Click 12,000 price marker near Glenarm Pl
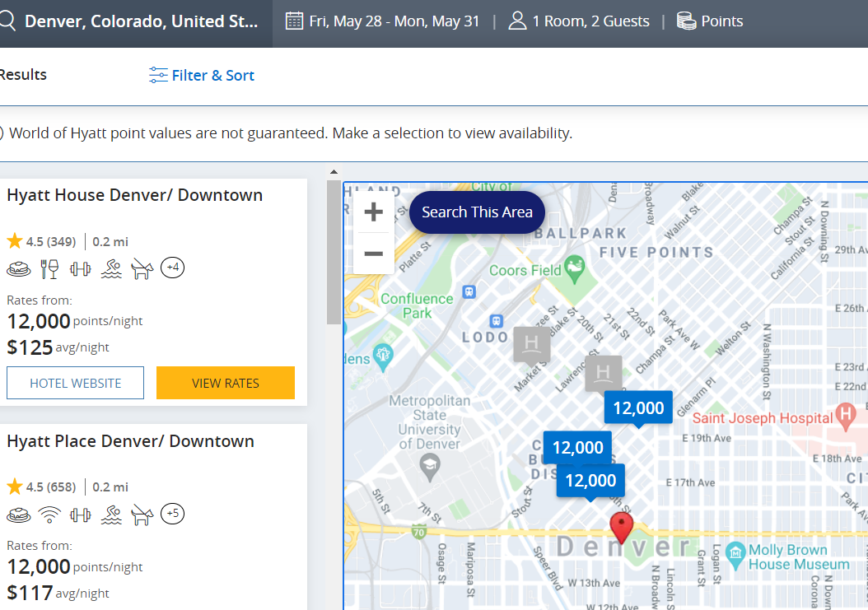This screenshot has width=868, height=610. pos(638,408)
